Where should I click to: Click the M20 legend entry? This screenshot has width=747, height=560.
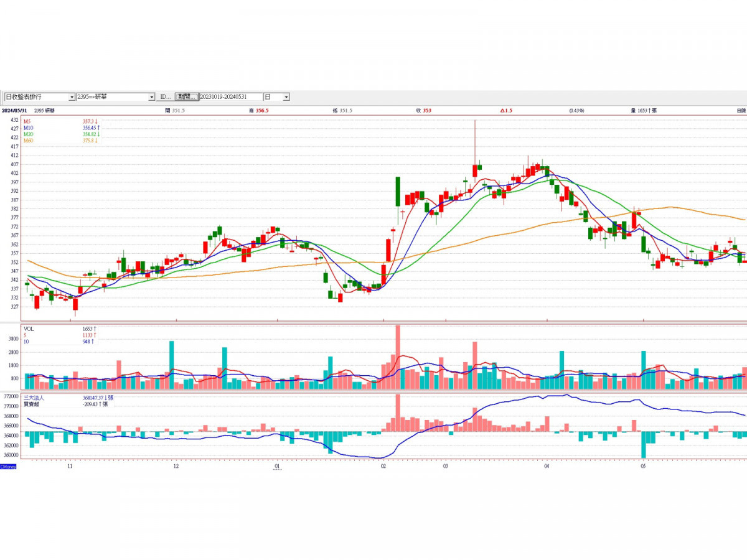28,134
